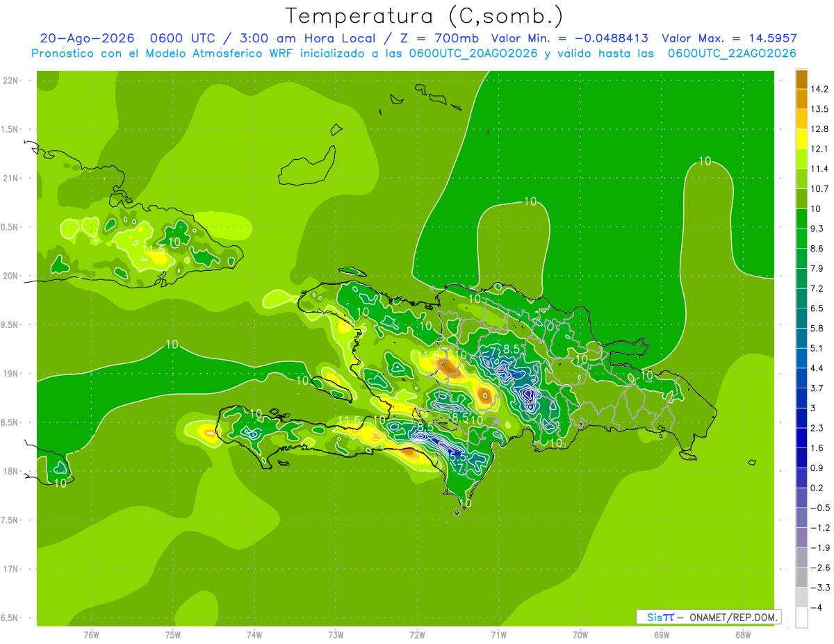Click the "9.3" color scale value

(x=817, y=229)
